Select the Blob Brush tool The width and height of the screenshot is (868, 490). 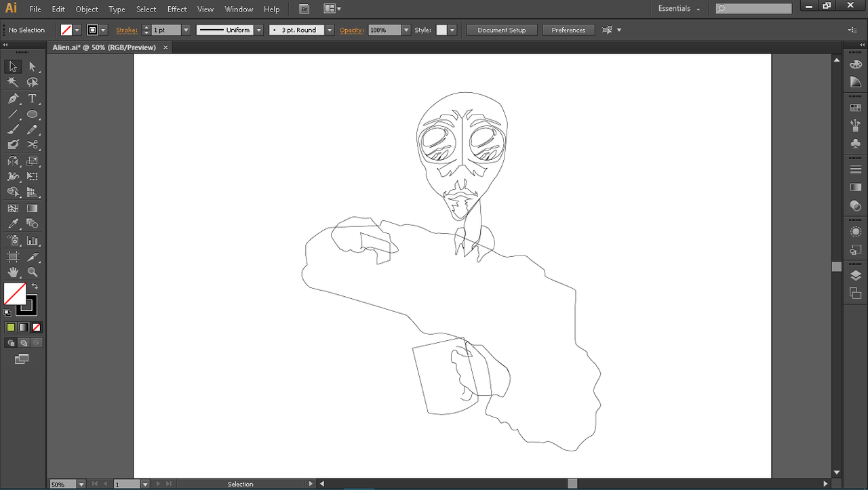click(13, 145)
